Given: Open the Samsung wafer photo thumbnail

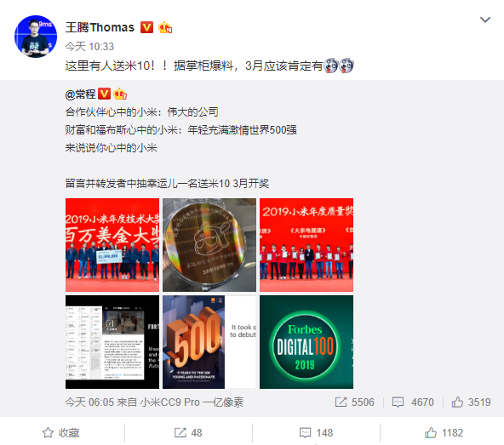Looking at the screenshot, I should pos(209,245).
